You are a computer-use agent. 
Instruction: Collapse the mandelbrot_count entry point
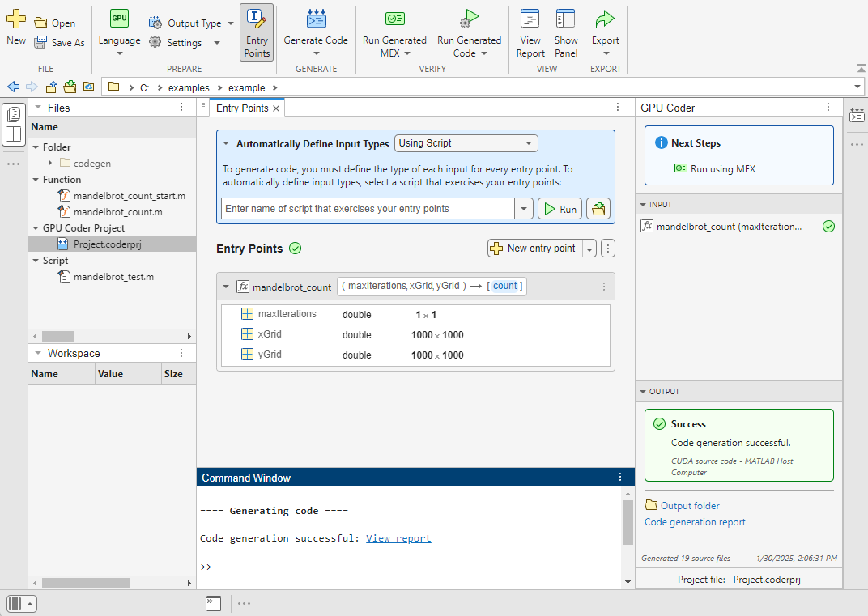(x=226, y=287)
